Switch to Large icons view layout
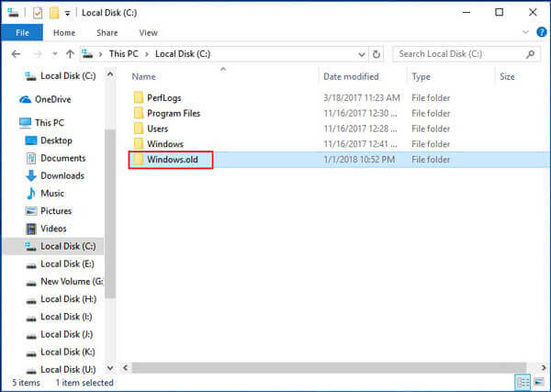The image size is (551, 392). coord(539,382)
